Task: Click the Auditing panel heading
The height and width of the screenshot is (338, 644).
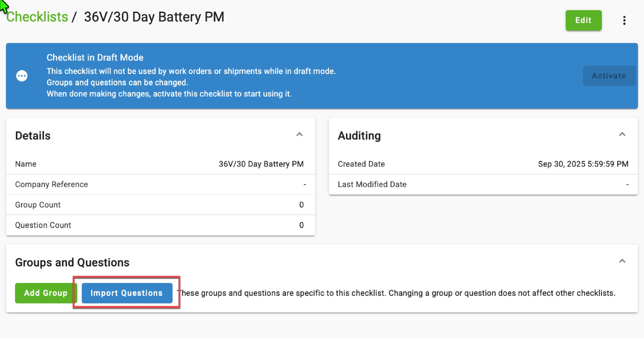Action: (x=359, y=136)
